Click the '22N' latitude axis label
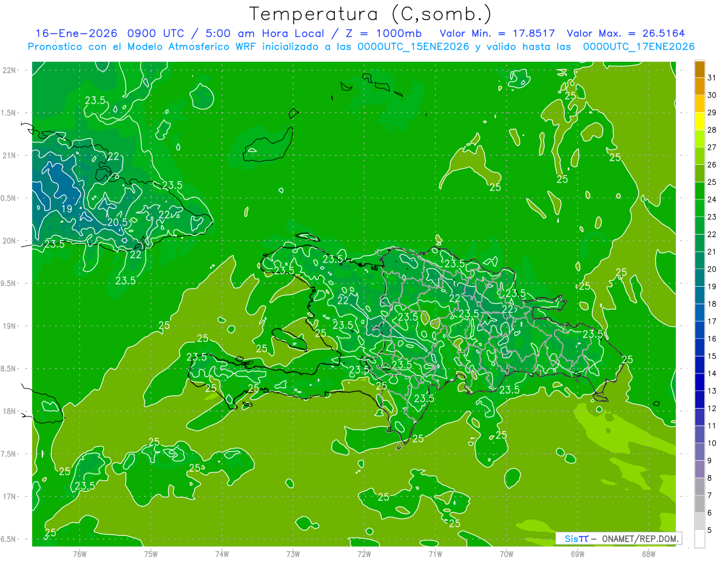The image size is (728, 562). (x=9, y=70)
